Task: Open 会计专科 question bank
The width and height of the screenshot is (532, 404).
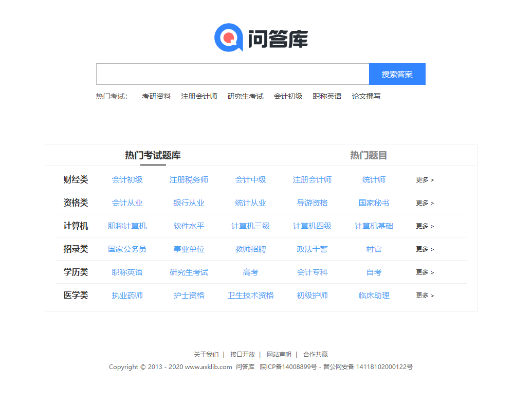Action: tap(313, 272)
